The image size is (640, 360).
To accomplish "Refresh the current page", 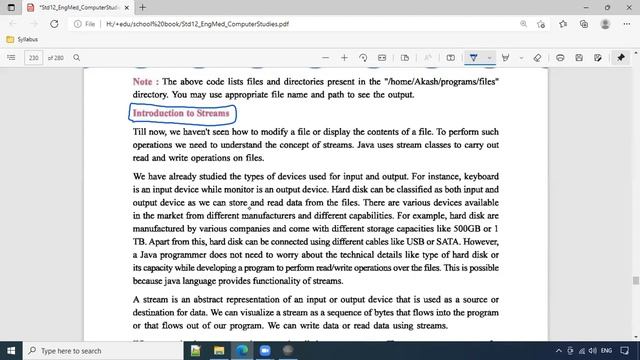I will point(54,24).
